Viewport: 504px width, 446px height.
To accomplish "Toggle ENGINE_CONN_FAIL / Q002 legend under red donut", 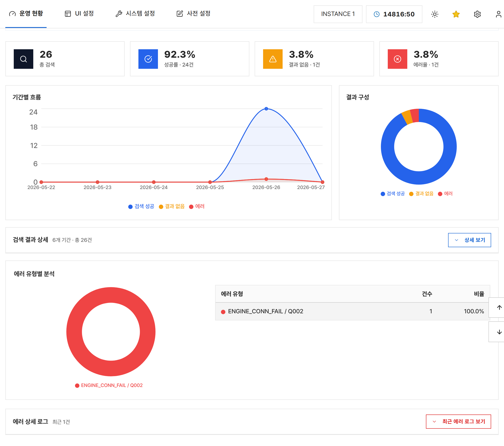I will point(109,385).
